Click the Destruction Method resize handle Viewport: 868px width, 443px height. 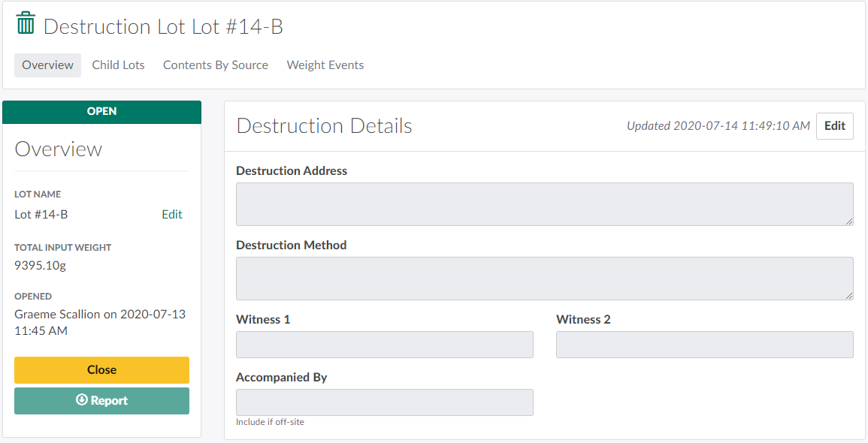coord(849,296)
